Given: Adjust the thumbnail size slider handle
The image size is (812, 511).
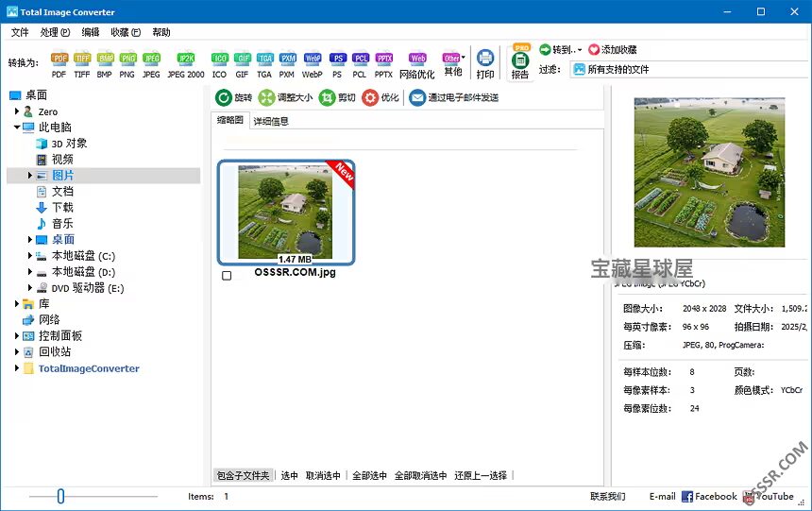Looking at the screenshot, I should click(x=60, y=497).
